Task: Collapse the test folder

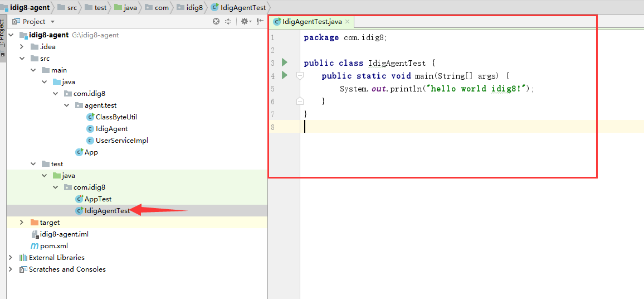Action: tap(33, 164)
